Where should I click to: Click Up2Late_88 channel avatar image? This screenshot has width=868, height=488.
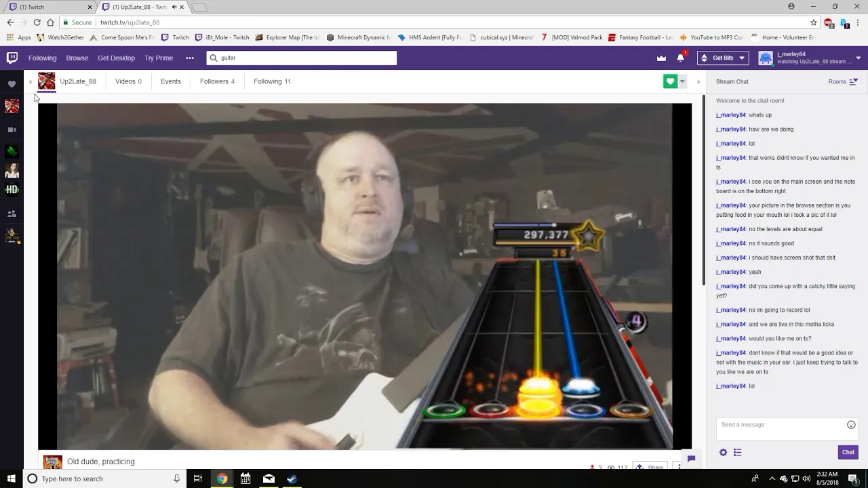(x=46, y=81)
